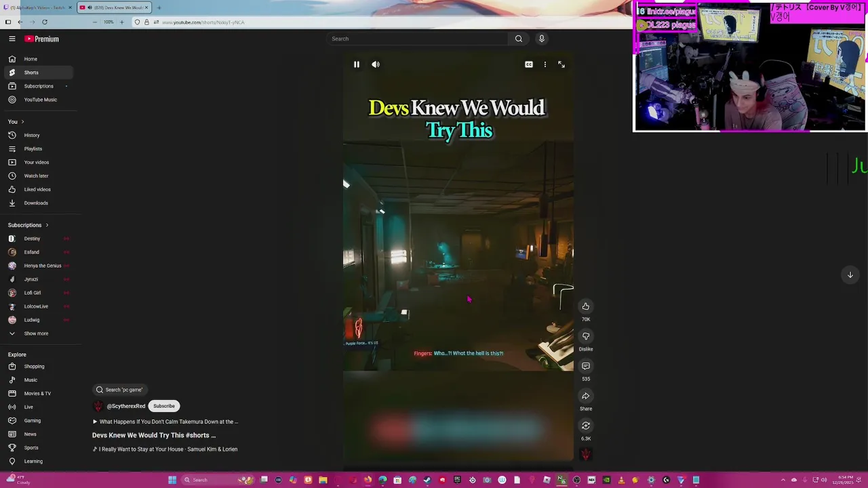Image resolution: width=868 pixels, height=488 pixels.
Task: Switch to the Twitch browser tab
Action: click(38, 7)
